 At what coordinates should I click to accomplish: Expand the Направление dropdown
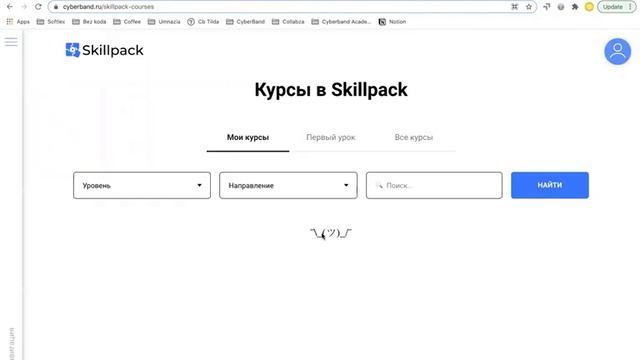click(x=288, y=185)
